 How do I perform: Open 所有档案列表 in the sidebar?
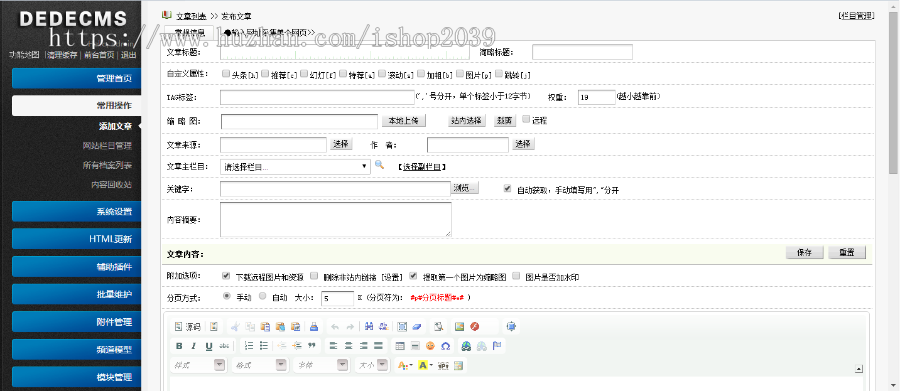[x=107, y=165]
